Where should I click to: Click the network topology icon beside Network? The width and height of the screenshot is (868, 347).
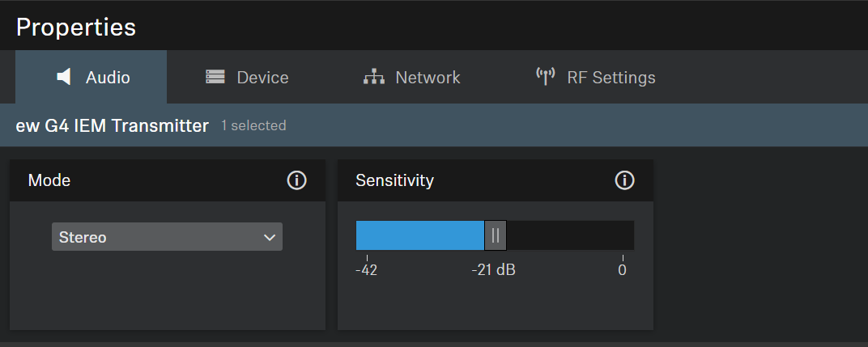pos(373,77)
